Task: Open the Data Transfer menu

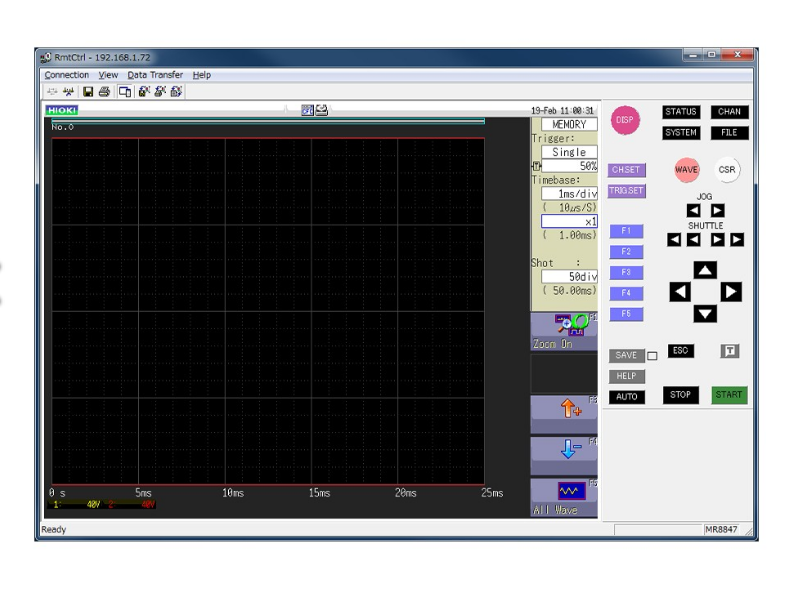Action: coord(158,75)
